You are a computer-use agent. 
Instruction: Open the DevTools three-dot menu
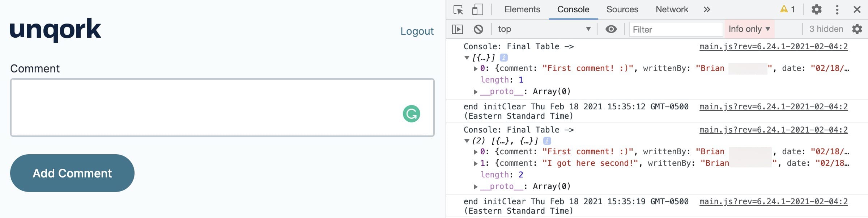point(837,9)
